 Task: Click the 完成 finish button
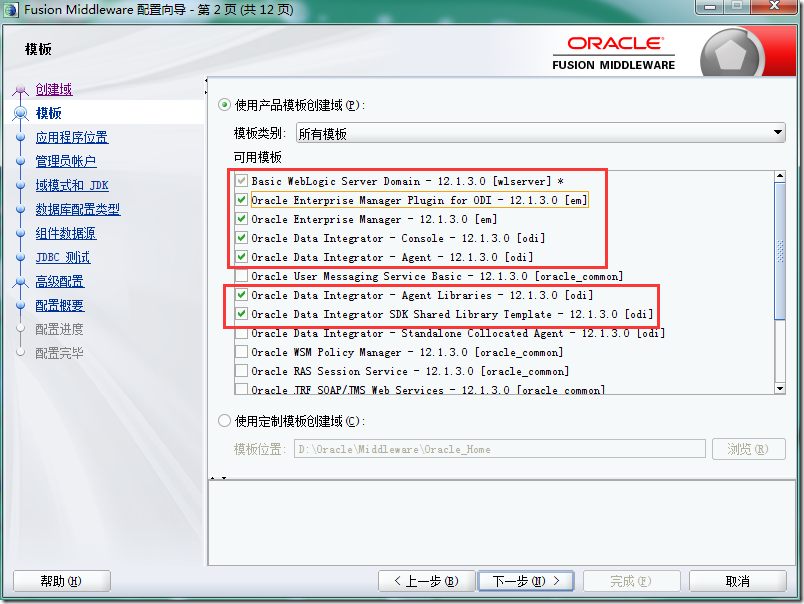tap(631, 581)
